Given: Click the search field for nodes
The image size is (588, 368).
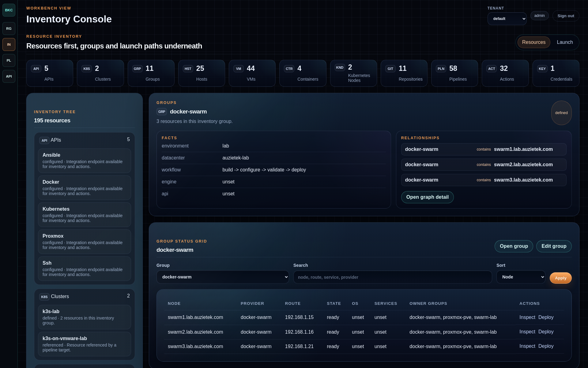Looking at the screenshot, I should 393,277.
